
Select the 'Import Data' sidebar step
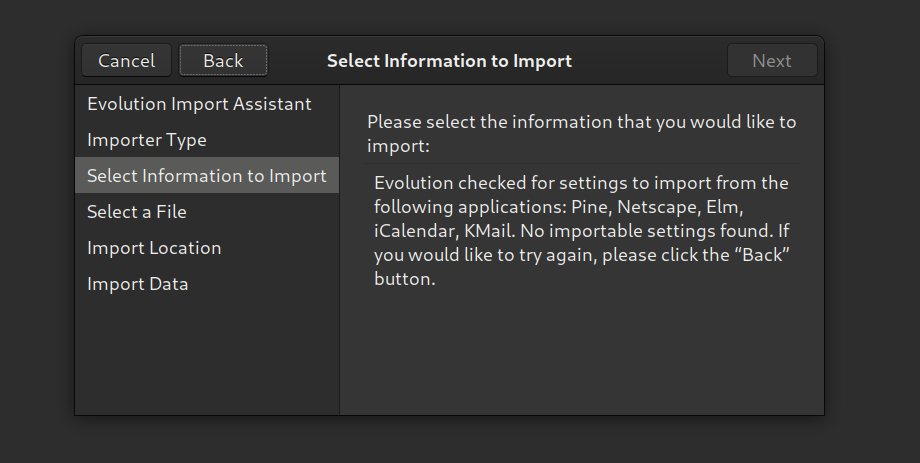138,284
